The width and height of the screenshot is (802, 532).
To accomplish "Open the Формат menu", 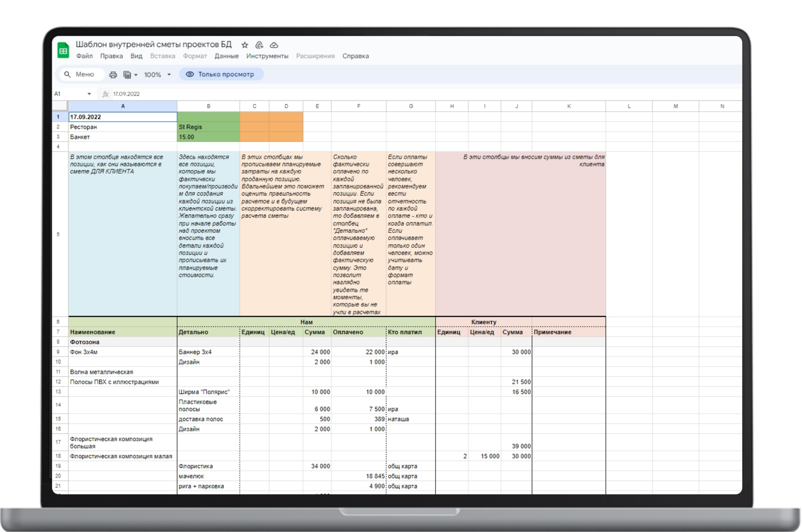I will [195, 56].
